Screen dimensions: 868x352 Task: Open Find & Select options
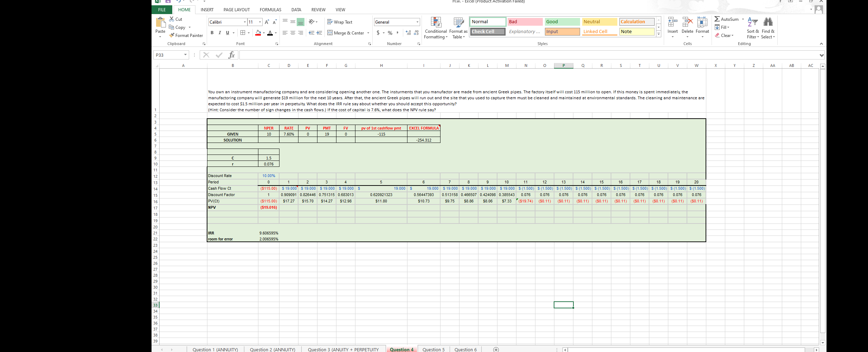point(768,28)
